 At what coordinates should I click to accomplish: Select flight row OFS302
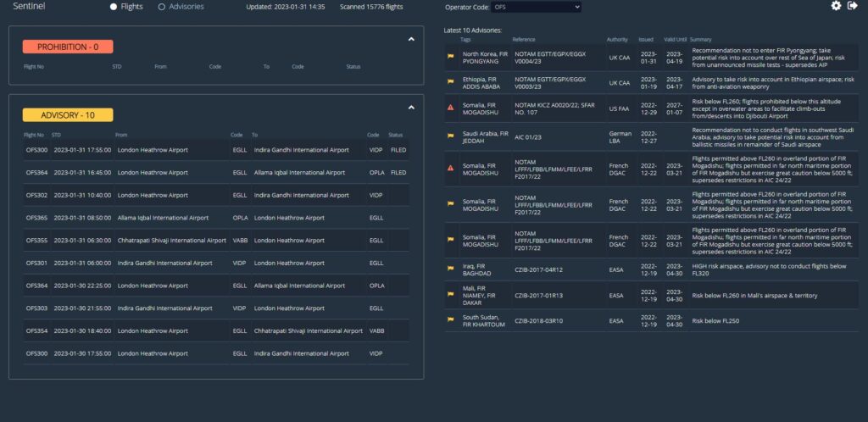click(x=216, y=195)
